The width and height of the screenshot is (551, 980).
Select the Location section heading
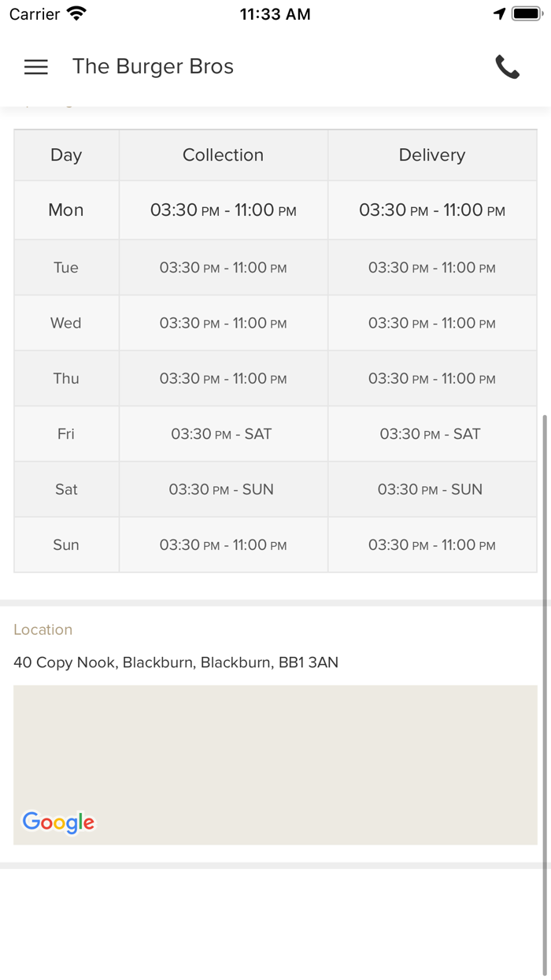[x=43, y=629]
